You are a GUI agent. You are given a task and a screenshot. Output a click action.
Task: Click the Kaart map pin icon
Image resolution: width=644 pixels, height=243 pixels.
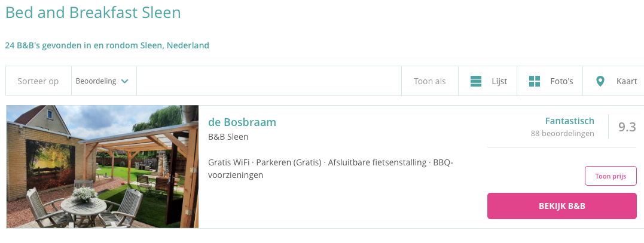tap(600, 81)
